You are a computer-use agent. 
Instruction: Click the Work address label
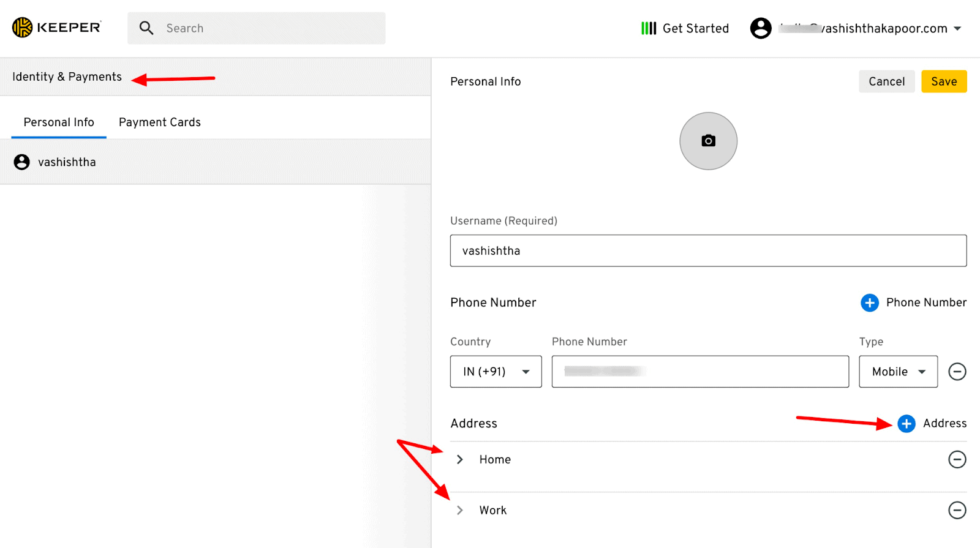click(x=493, y=510)
